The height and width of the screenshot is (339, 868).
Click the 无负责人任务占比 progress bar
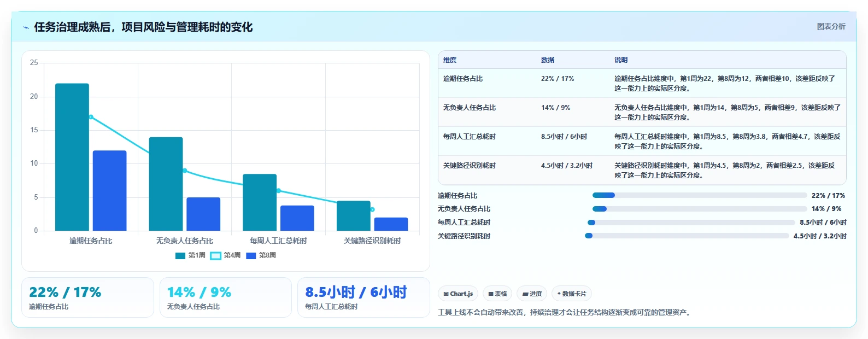pyautogui.click(x=700, y=209)
